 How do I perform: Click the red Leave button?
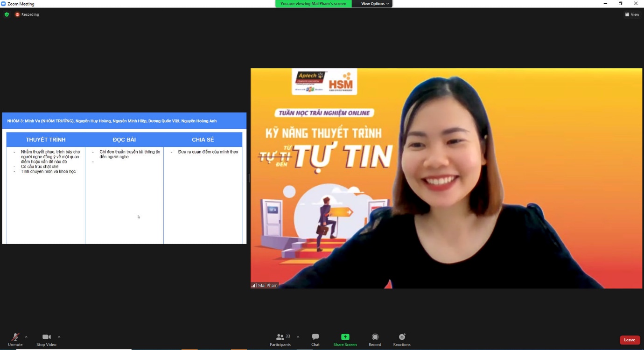click(630, 340)
